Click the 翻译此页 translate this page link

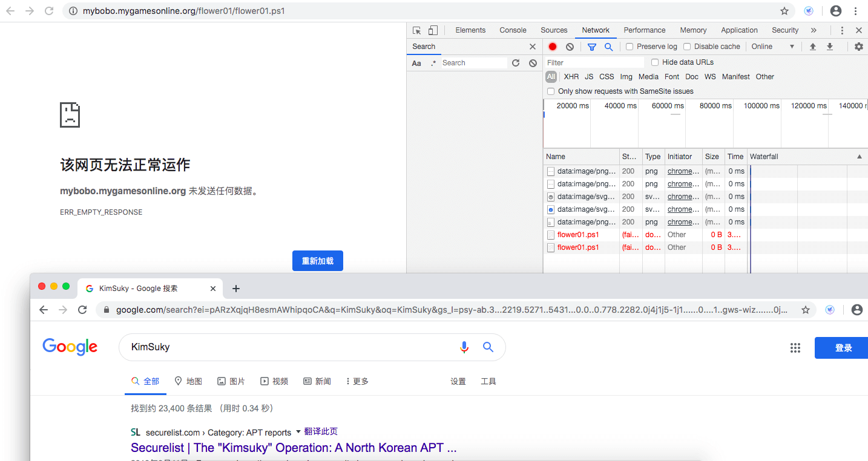[321, 431]
